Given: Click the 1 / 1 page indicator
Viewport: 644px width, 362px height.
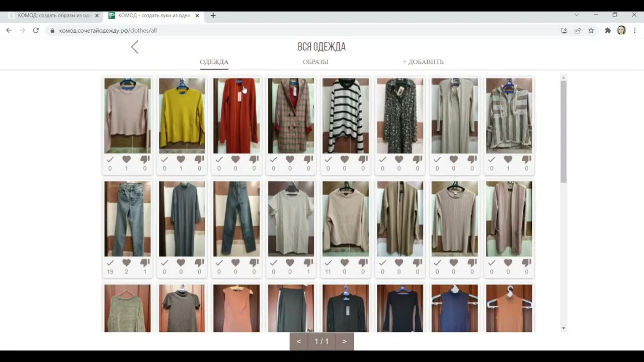Looking at the screenshot, I should (x=322, y=341).
